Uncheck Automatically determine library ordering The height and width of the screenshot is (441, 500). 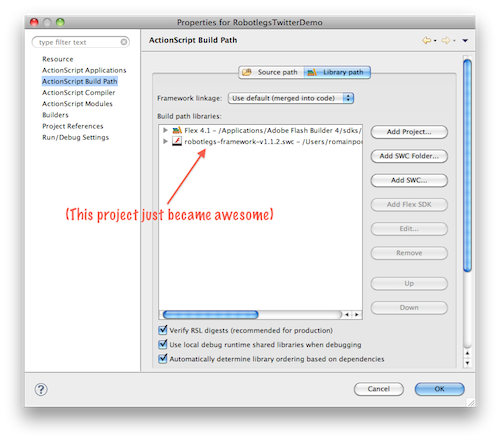163,359
